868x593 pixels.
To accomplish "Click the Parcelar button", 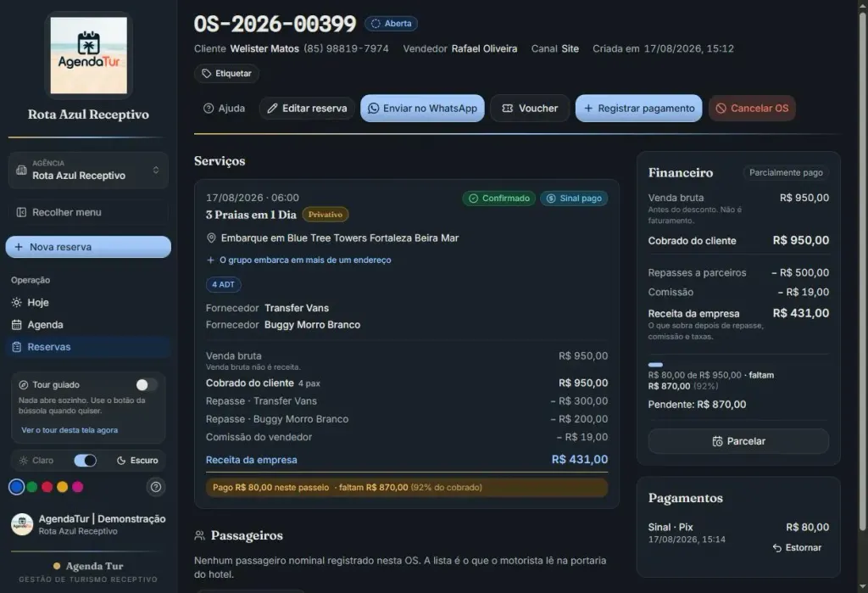I will tap(738, 441).
